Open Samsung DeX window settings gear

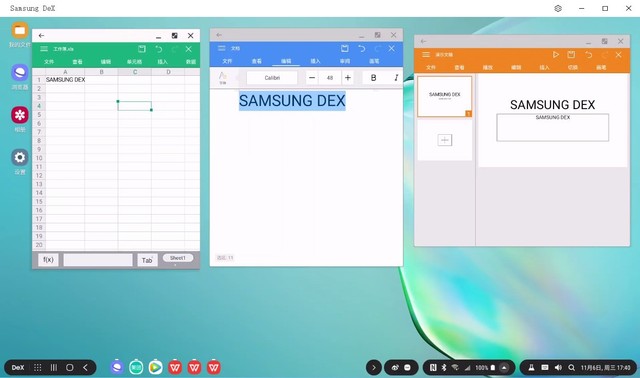point(558,8)
